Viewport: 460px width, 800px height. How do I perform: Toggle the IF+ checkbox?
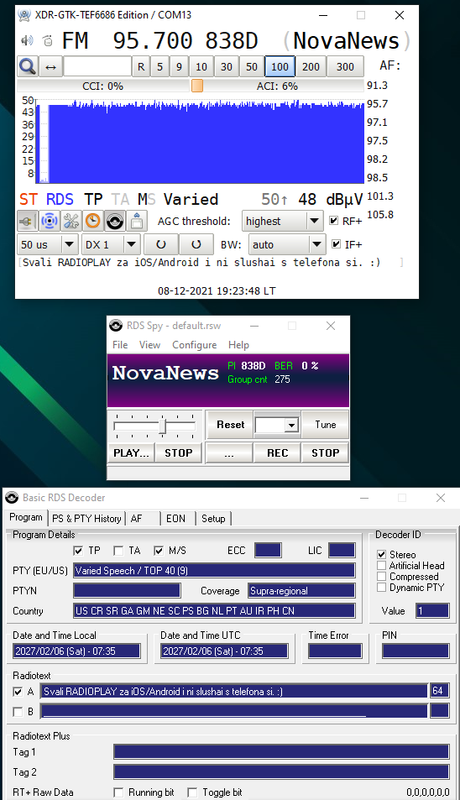pyautogui.click(x=336, y=244)
